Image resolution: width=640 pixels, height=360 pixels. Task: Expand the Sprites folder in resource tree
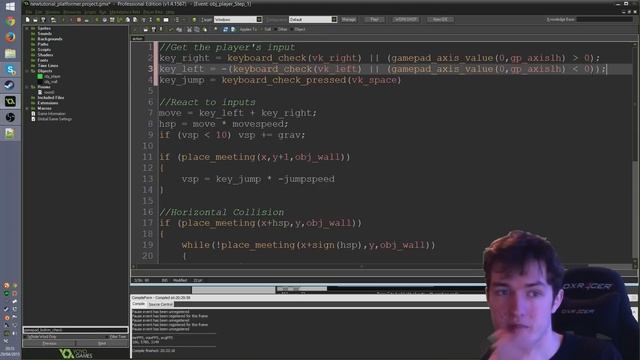pos(27,29)
